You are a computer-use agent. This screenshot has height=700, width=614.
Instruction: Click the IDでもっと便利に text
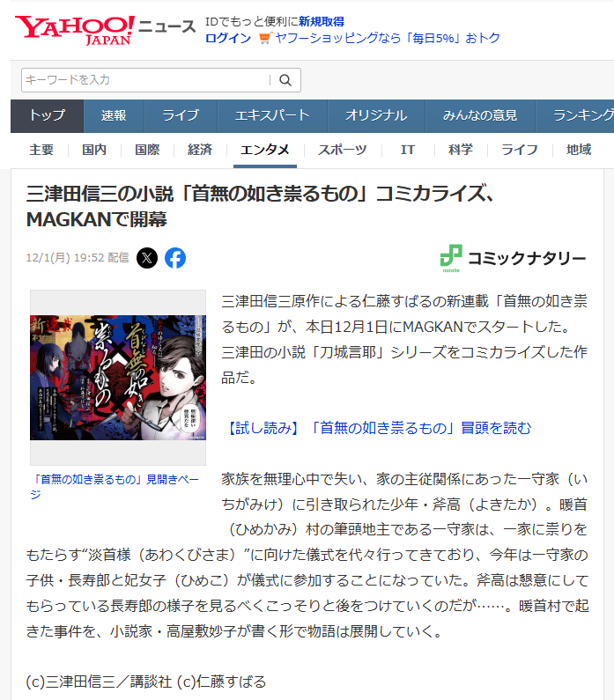click(252, 21)
